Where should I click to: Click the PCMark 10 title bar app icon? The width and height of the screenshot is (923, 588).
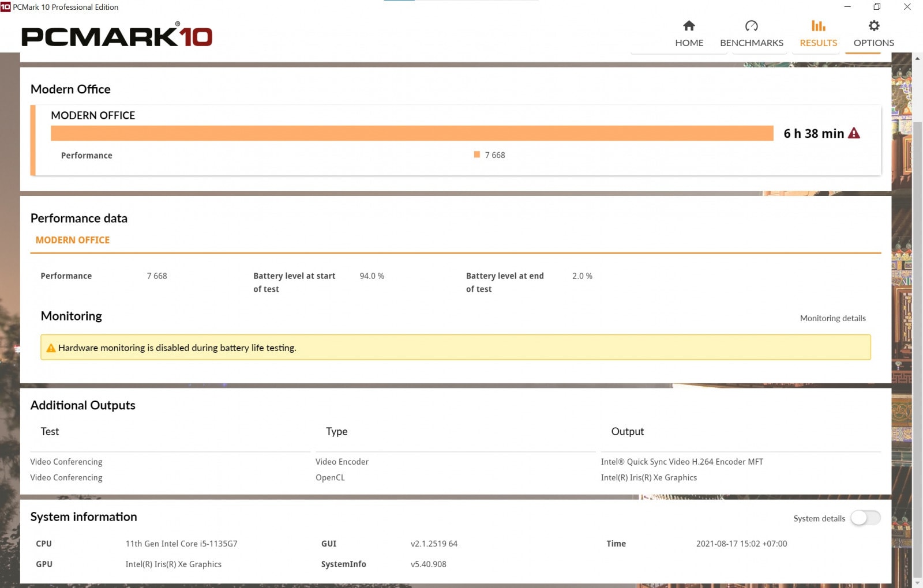point(6,7)
